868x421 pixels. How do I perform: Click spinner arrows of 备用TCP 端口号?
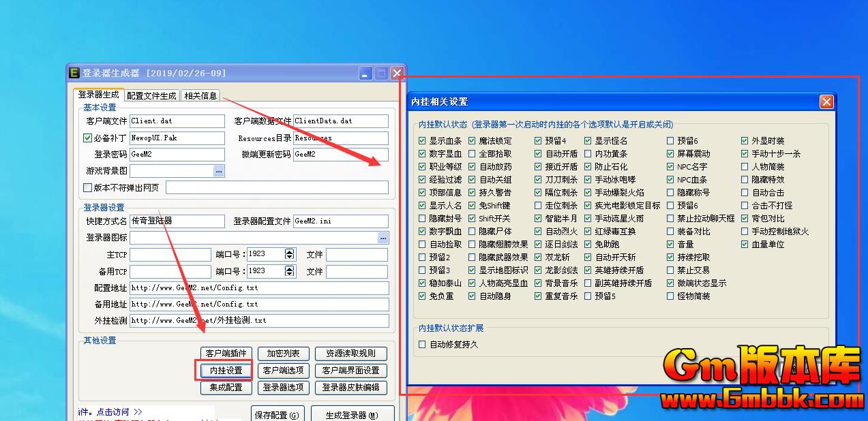(x=290, y=271)
